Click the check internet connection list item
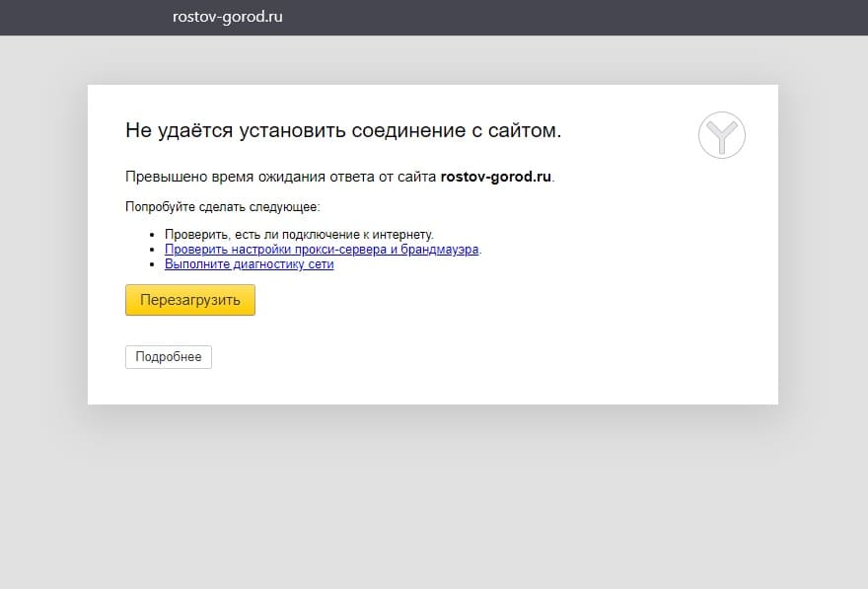 [x=299, y=235]
